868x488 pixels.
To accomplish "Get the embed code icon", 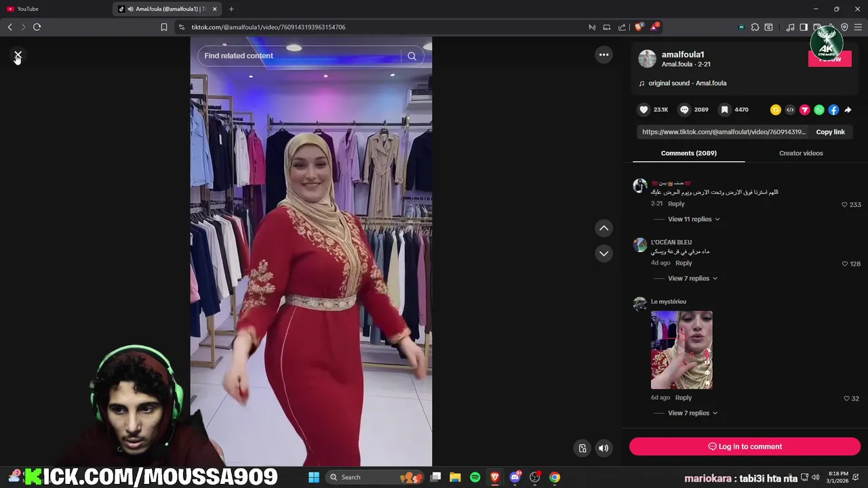I will tap(790, 110).
